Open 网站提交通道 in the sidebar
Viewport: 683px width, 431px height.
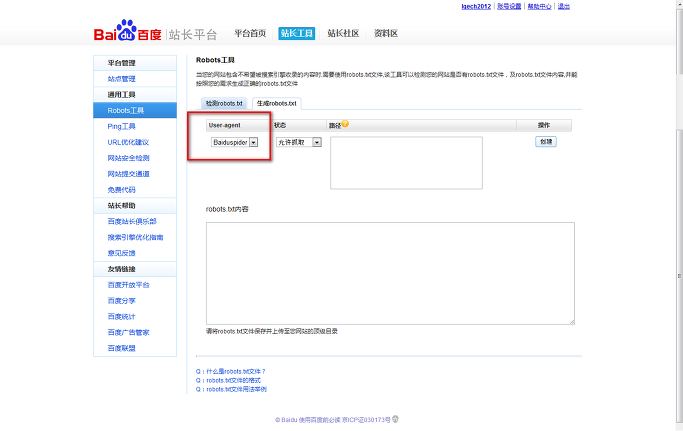coord(128,174)
